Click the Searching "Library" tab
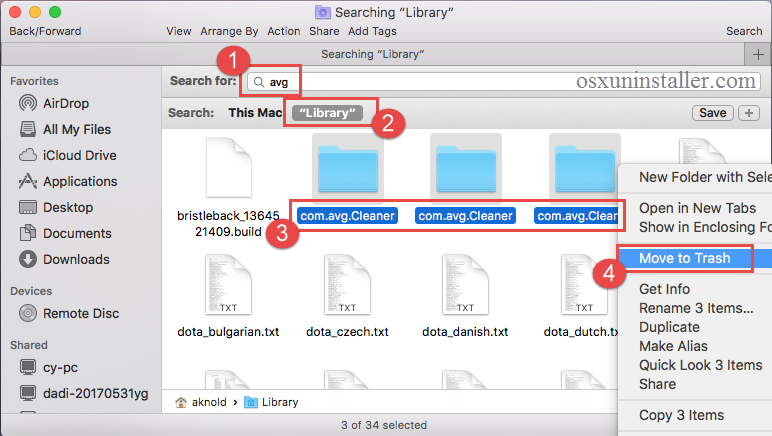Viewport: 772px width, 436px height. pyautogui.click(x=372, y=54)
